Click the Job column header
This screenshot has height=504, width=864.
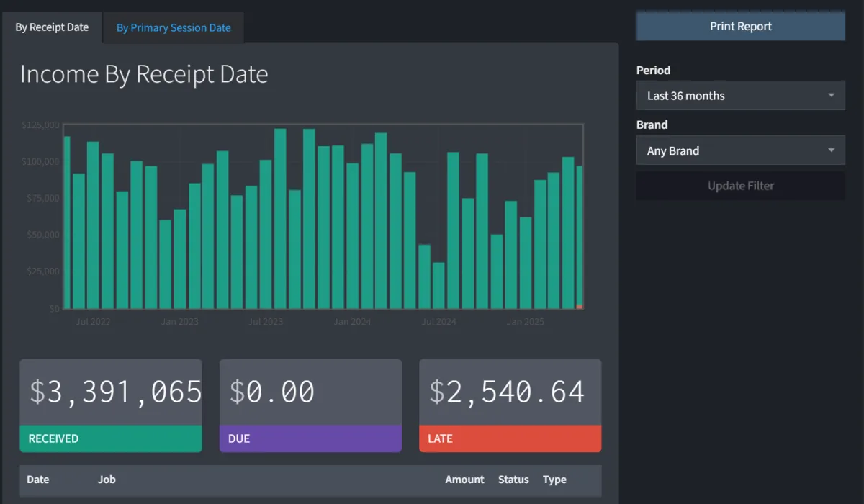(x=107, y=480)
